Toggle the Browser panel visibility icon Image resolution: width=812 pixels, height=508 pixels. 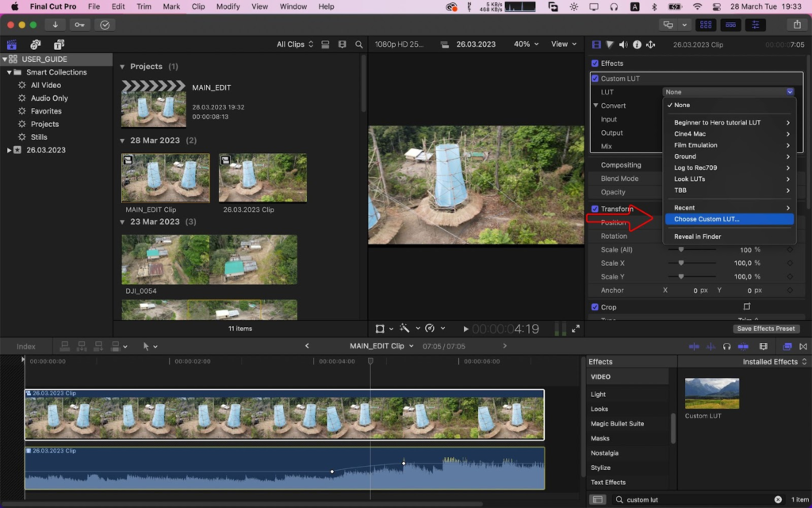(x=705, y=25)
